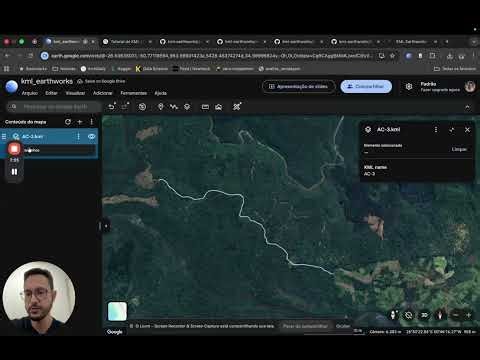Pause the Loom recording
Viewport: 480px width, 360px height.
tap(14, 172)
